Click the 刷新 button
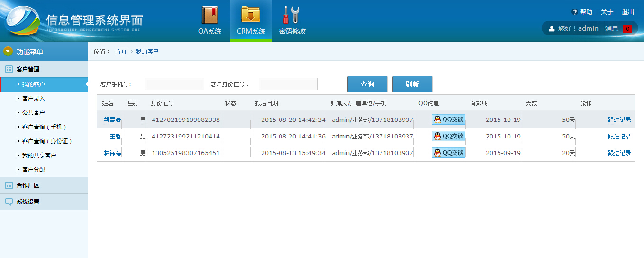Screen dimensions: 644x258 point(412,84)
